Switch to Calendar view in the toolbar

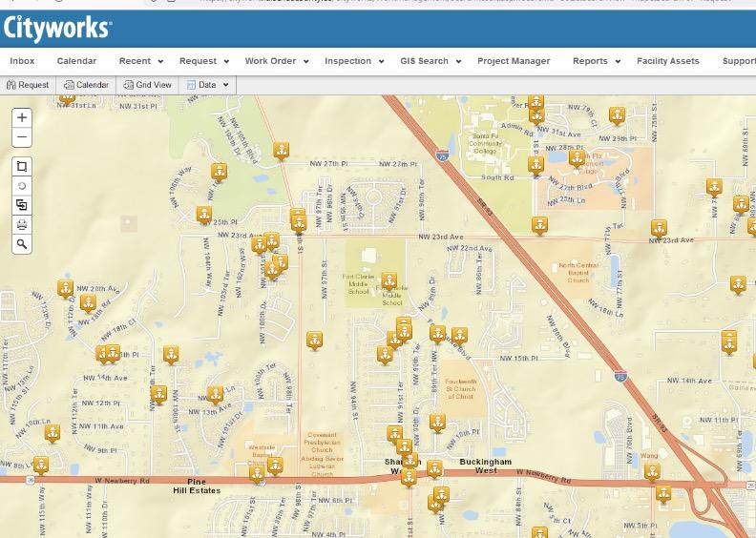86,85
